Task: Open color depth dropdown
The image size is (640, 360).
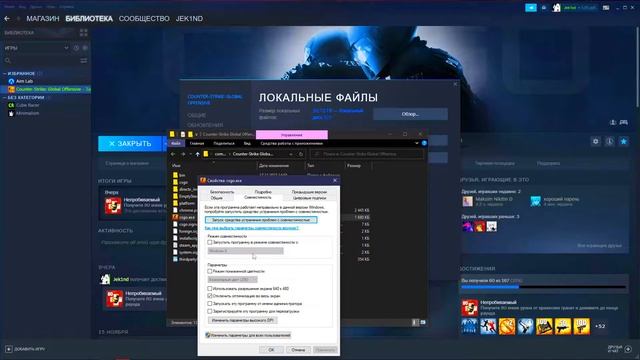Action: click(232, 280)
